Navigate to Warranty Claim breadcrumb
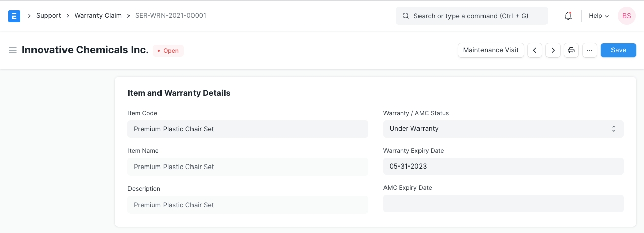Screen dimensions: 644x233 98,16
